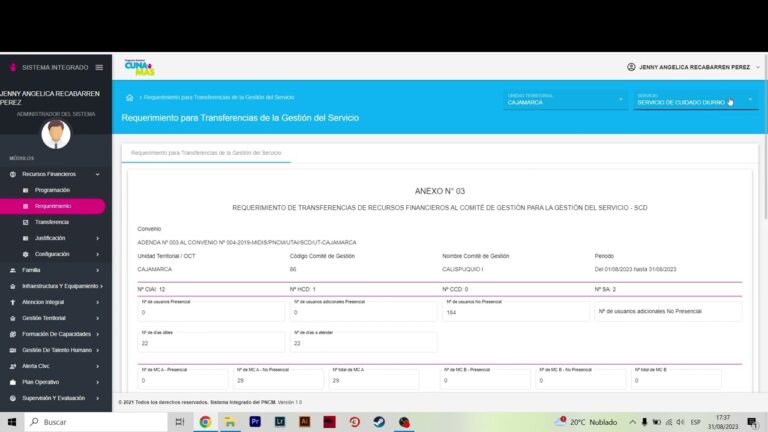The image size is (768, 432).
Task: Click the home breadcrumb icon
Action: coord(129,97)
